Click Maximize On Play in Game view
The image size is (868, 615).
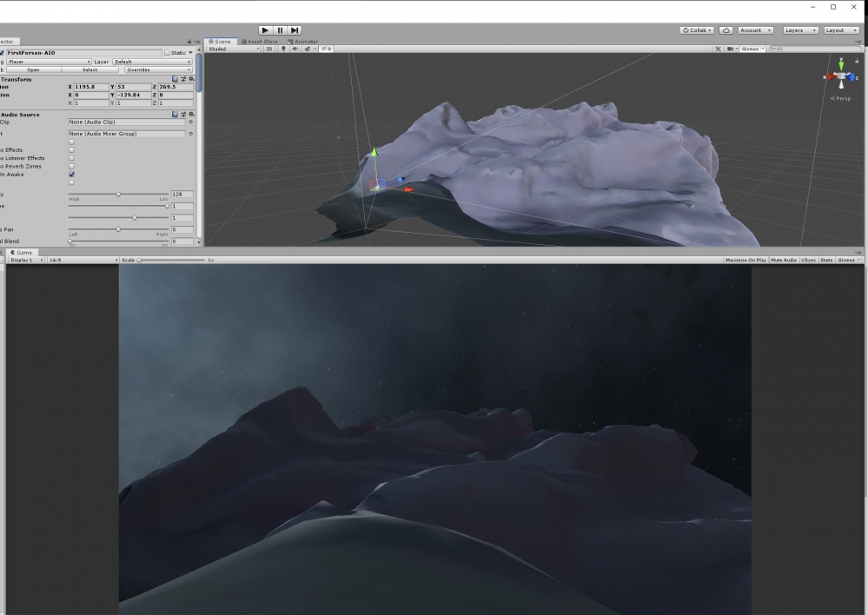(746, 260)
